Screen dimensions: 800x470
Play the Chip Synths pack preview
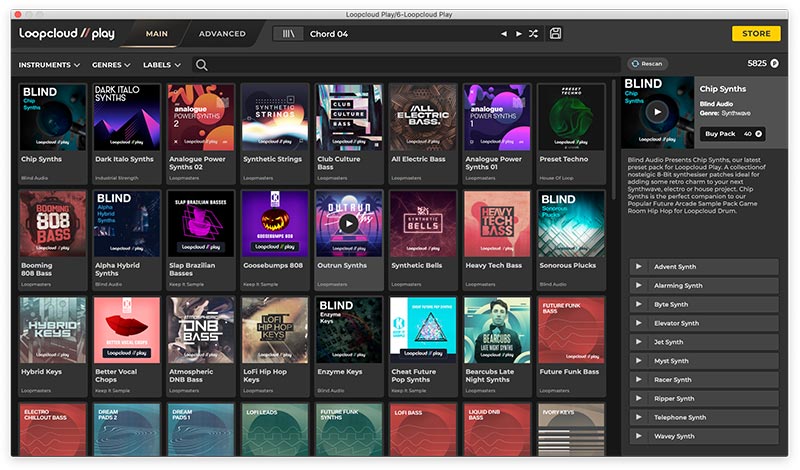[657, 112]
